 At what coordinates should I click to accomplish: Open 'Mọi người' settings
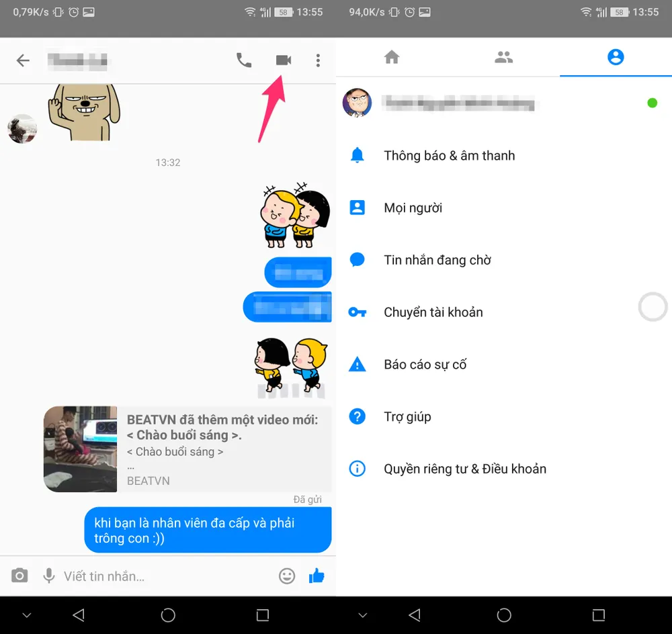[x=503, y=208]
